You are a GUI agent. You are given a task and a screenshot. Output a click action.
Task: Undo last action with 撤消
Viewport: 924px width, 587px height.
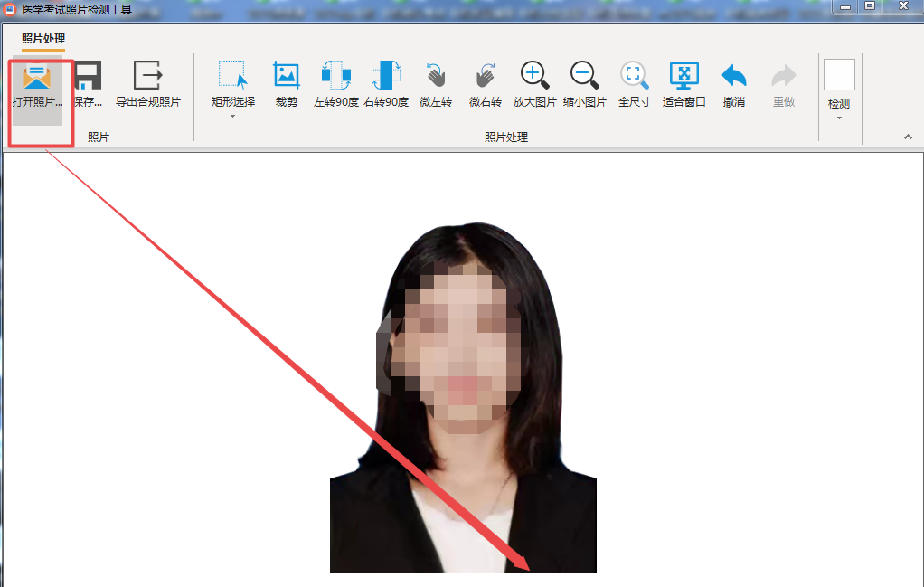(734, 77)
